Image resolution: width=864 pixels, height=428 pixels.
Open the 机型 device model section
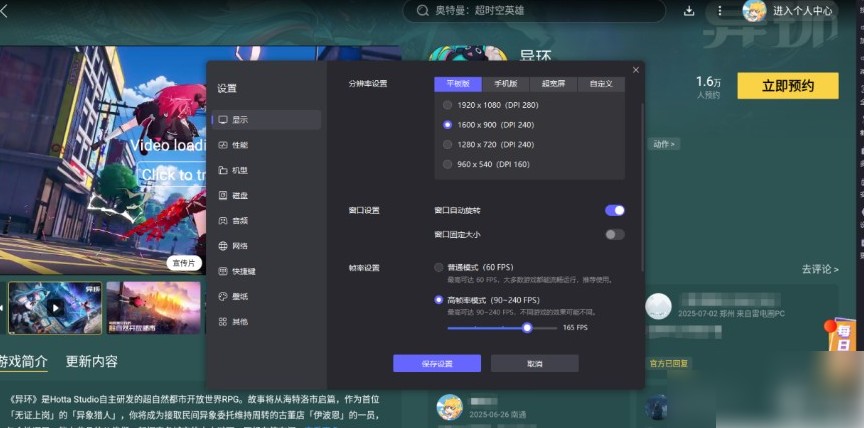(x=266, y=170)
